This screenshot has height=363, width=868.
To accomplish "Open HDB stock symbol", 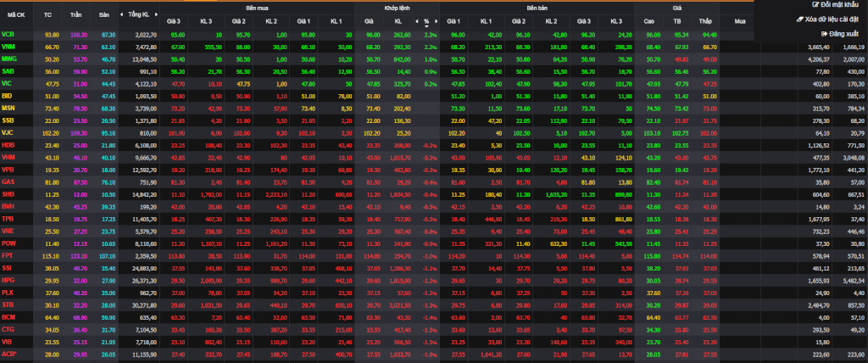I will tap(8, 145).
